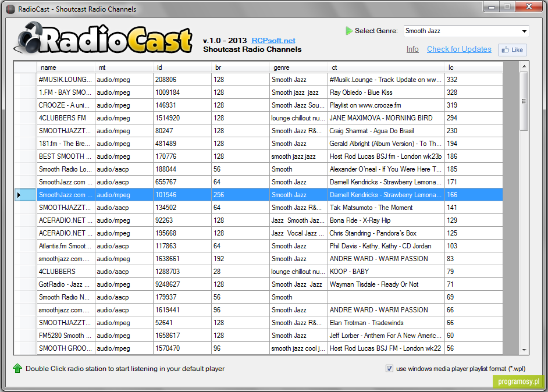Click the Like thumbs-up button
Screen dimensions: 548x392
(513, 49)
